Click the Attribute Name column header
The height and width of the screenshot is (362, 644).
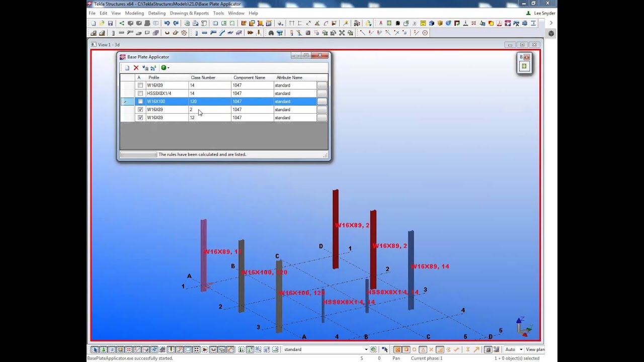(x=295, y=77)
